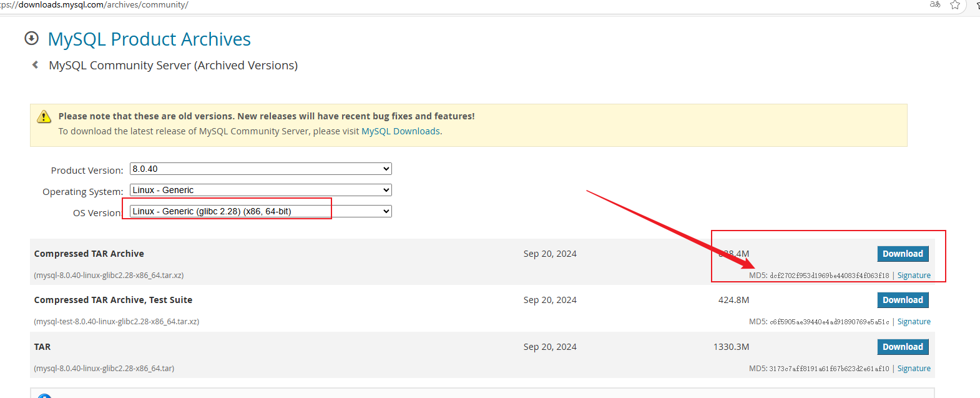The width and height of the screenshot is (980, 398).
Task: Download the Compressed TAR Archive
Action: point(903,254)
